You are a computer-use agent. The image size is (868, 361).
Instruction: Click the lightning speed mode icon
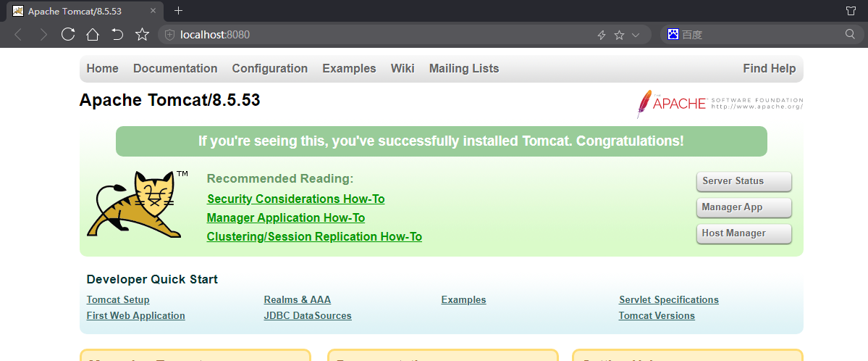click(602, 35)
